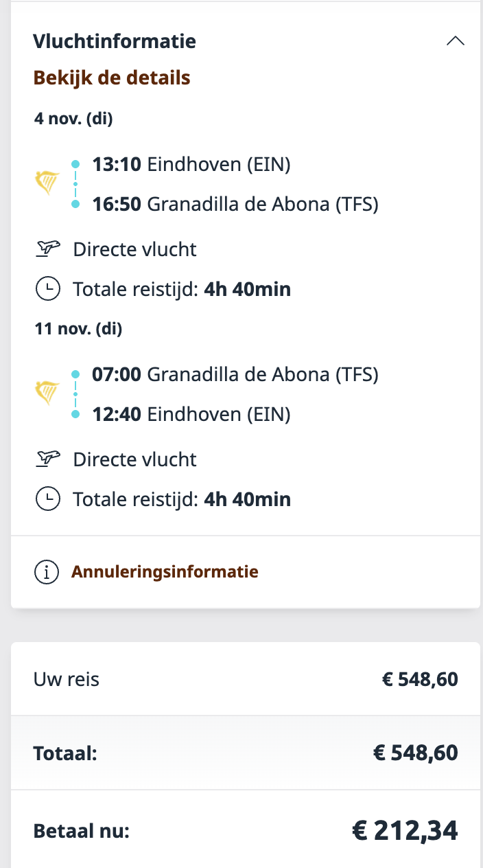The image size is (483, 868).
Task: Open the Bekijk de details link
Action: coord(112,78)
